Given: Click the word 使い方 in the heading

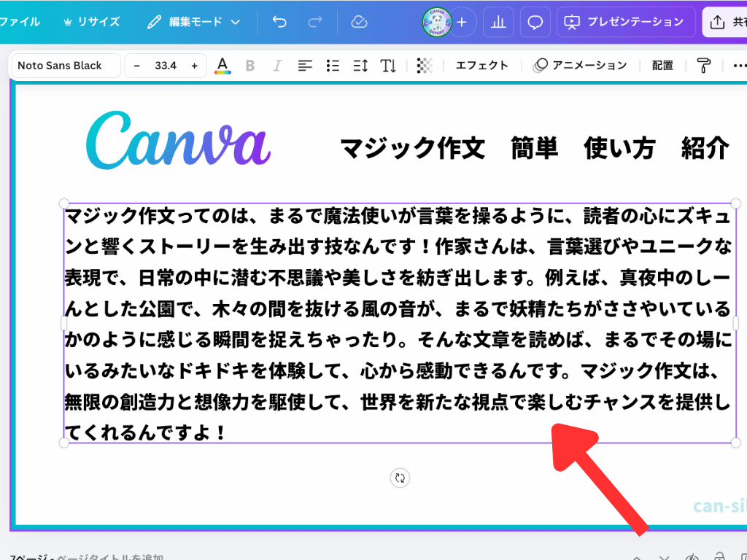Looking at the screenshot, I should [x=619, y=147].
